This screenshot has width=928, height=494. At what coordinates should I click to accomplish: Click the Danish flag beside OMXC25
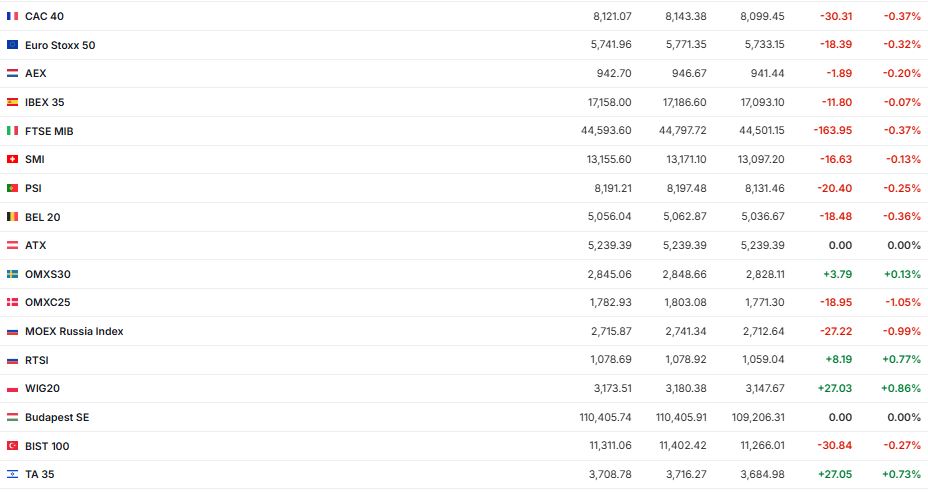point(12,302)
